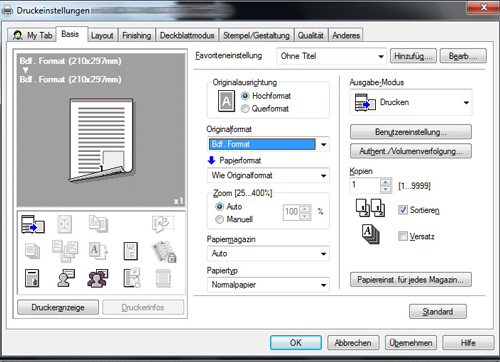Image resolution: width=500 pixels, height=362 pixels.
Task: Click the greyed banner paper roll icon
Action: point(163,278)
